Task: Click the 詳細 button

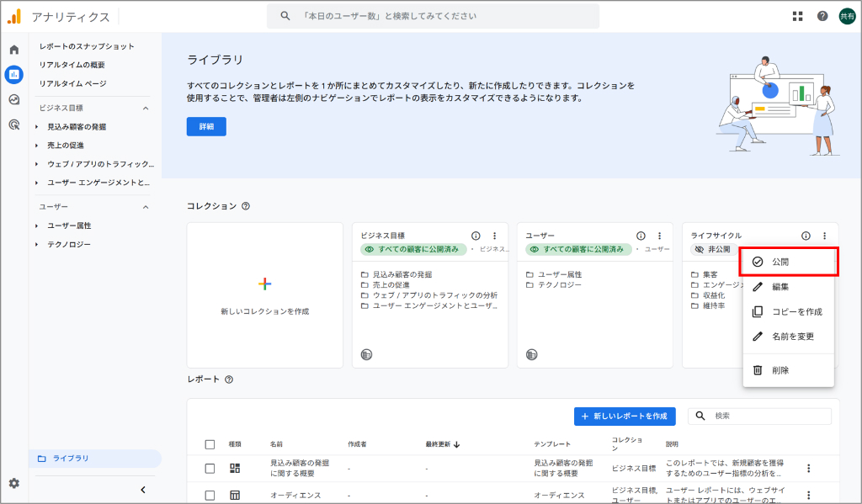Action: point(206,126)
